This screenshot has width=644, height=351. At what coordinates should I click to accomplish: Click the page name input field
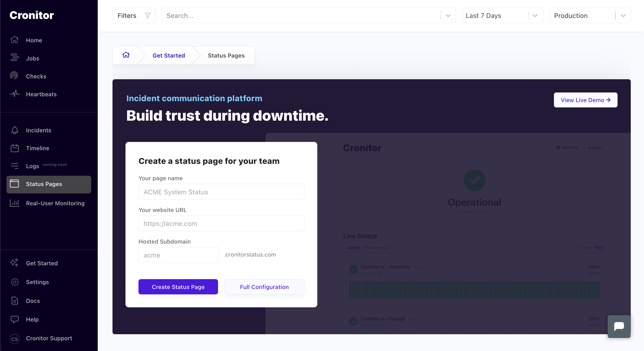click(x=221, y=191)
